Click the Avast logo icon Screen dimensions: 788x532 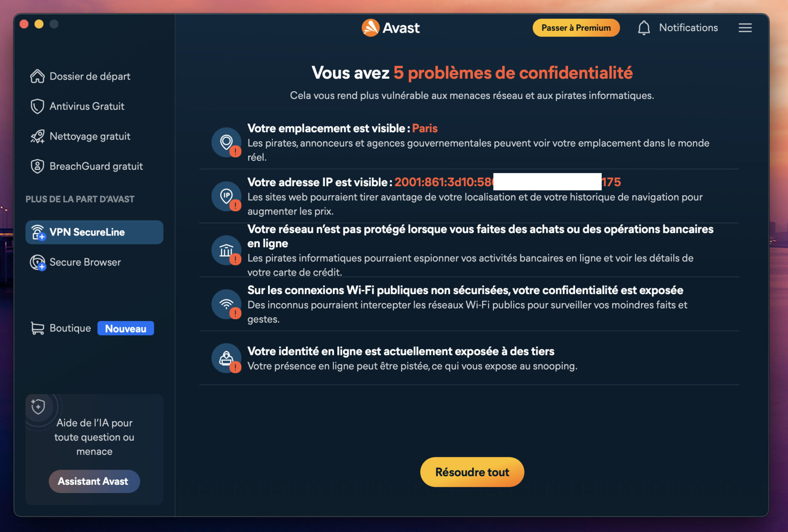click(x=370, y=28)
